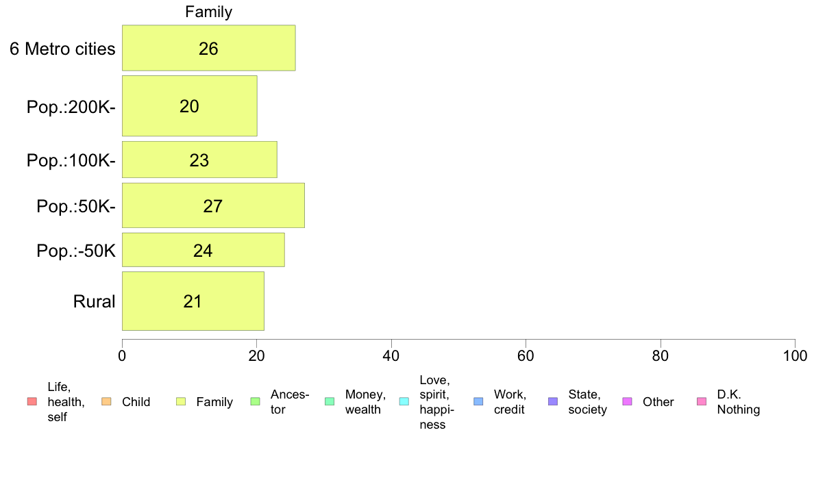Click the 6 Metro cities label
This screenshot has height=504, width=814.
pyautogui.click(x=62, y=49)
